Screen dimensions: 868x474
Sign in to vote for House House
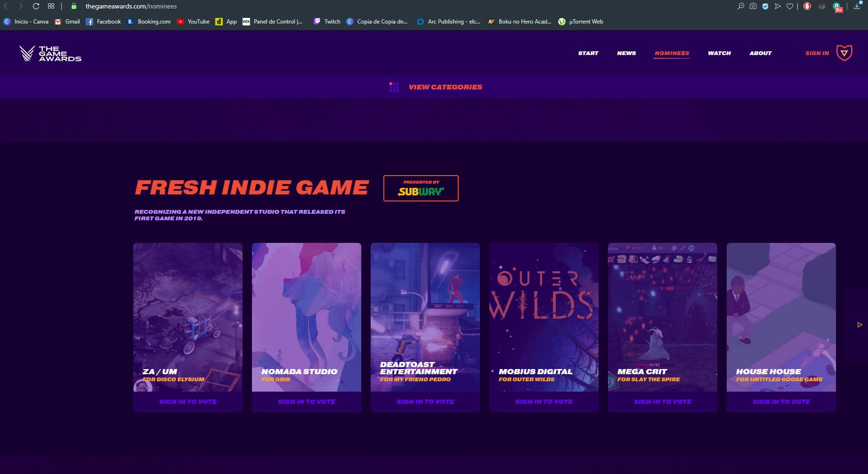coord(781,402)
